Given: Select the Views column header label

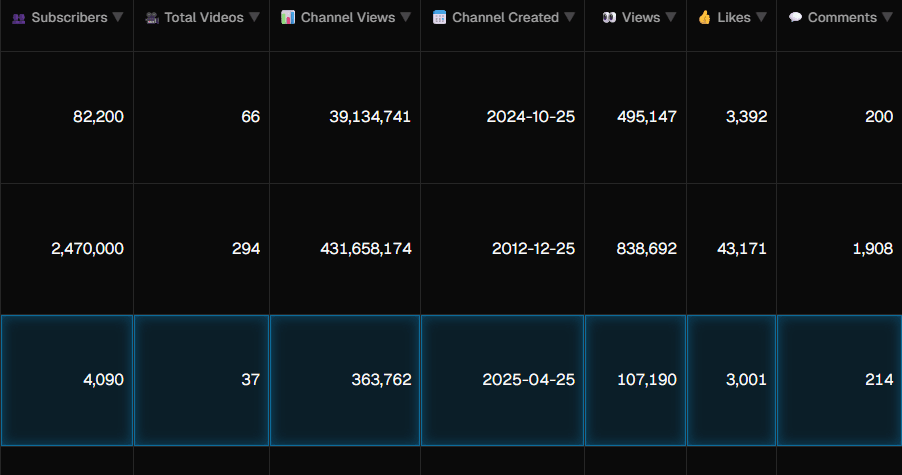Looking at the screenshot, I should point(641,18).
